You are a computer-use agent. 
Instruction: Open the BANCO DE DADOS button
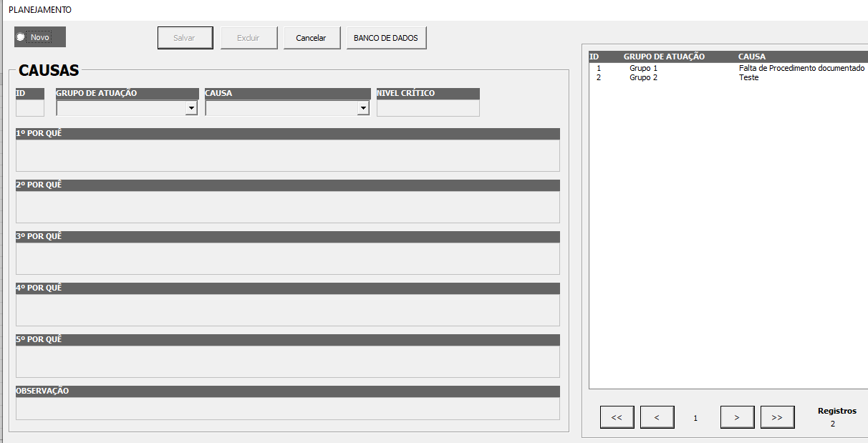pyautogui.click(x=386, y=38)
